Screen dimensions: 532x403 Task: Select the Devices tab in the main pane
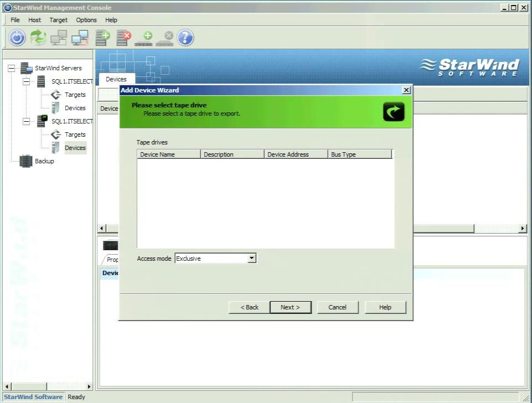point(116,79)
